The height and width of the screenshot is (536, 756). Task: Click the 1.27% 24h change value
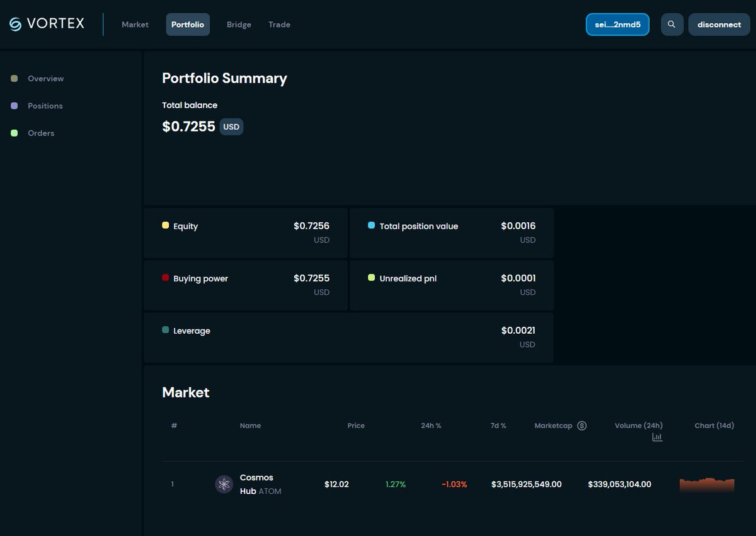pos(396,484)
